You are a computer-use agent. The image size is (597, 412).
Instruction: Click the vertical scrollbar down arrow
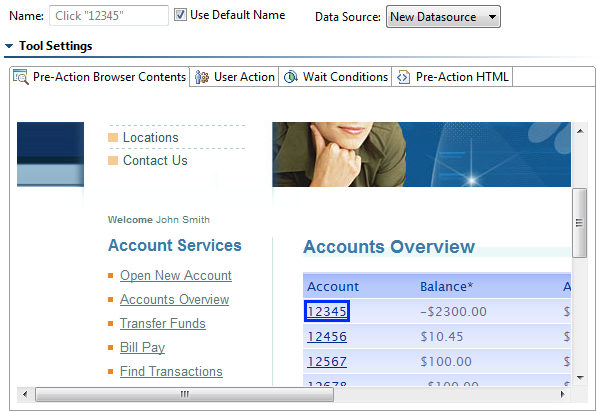(x=580, y=377)
